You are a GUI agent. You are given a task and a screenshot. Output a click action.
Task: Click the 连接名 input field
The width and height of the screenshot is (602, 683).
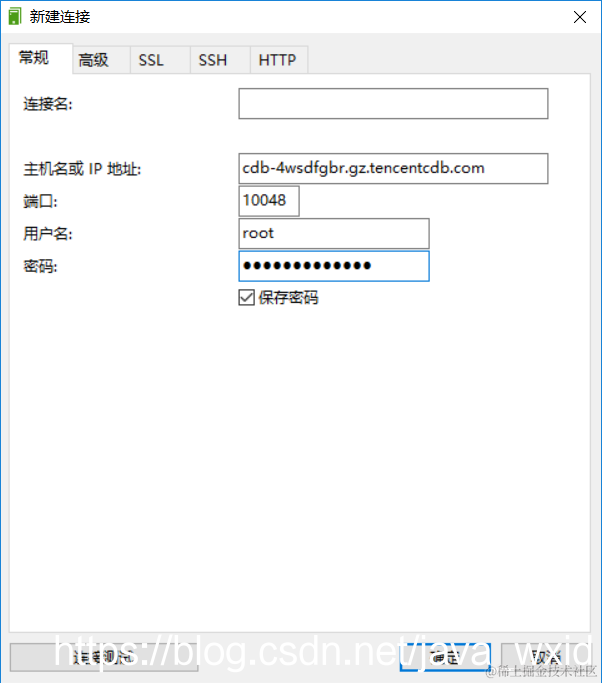393,104
